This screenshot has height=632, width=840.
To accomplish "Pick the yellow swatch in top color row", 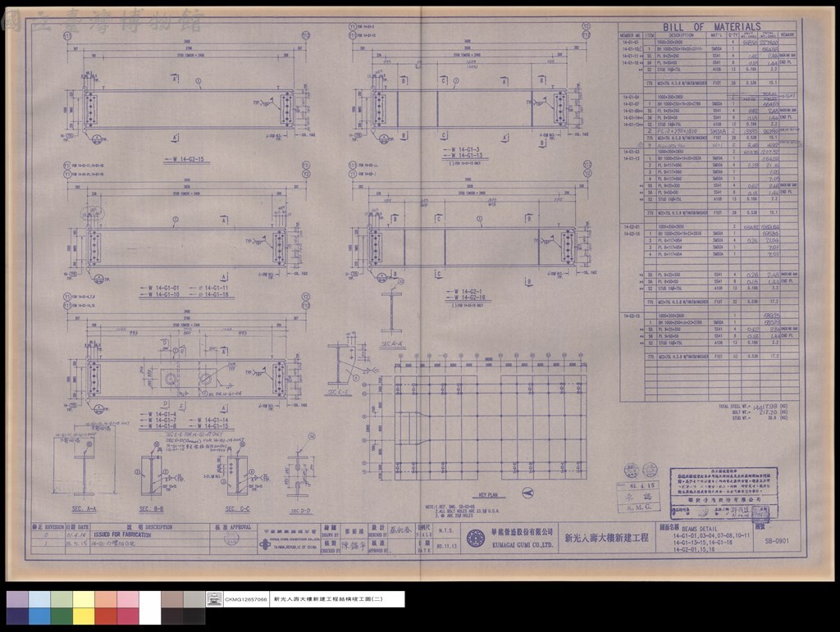I will point(84,599).
